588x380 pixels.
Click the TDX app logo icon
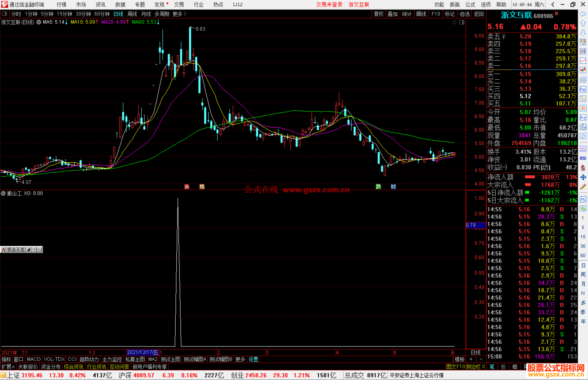pyautogui.click(x=5, y=4)
